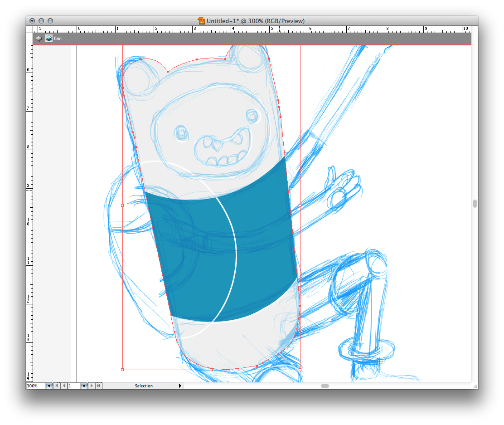Image resolution: width=504 pixels, height=425 pixels.
Task: Click the finn layer icon in isolation bar
Action: coord(48,39)
